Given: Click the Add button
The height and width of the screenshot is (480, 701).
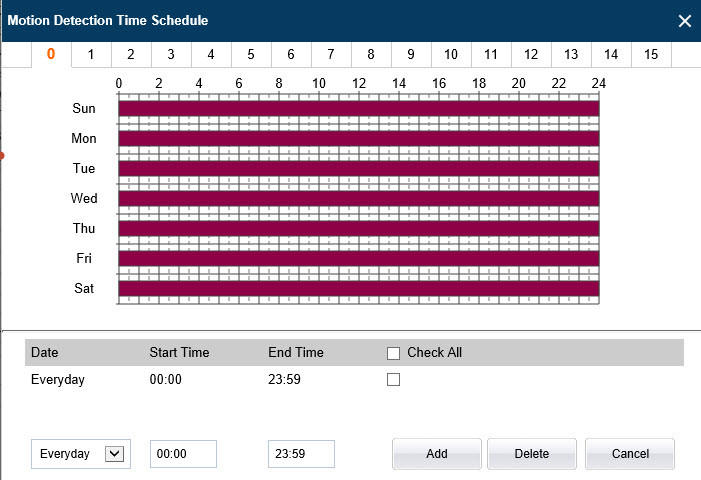Looking at the screenshot, I should 437,454.
